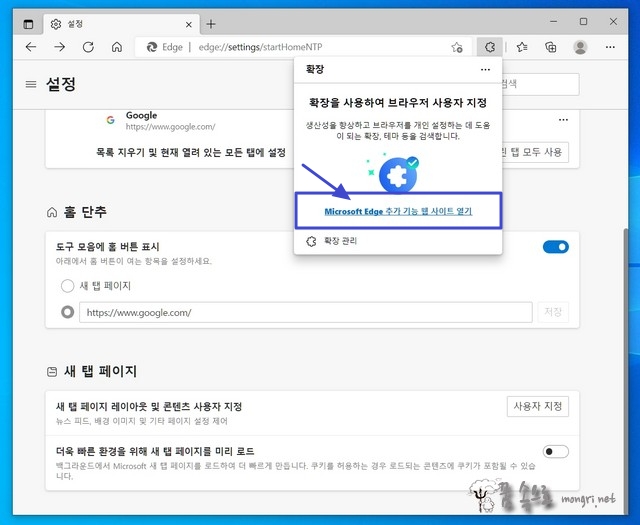Open the Collections icon
This screenshot has height=525, width=640.
[551, 47]
